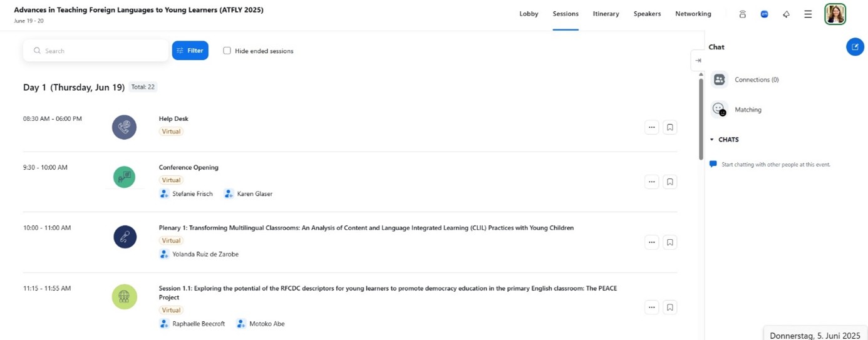Bookmark the Help Desk session
The width and height of the screenshot is (868, 340).
point(669,128)
